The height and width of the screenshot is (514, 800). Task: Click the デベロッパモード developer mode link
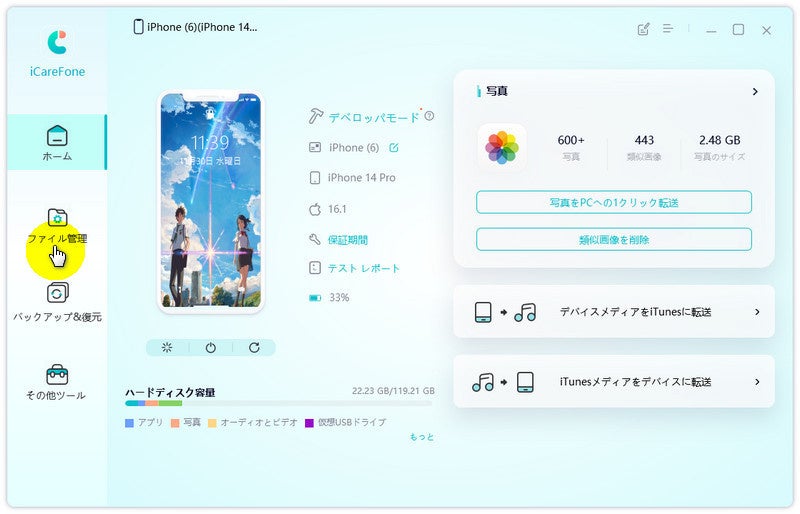click(373, 118)
